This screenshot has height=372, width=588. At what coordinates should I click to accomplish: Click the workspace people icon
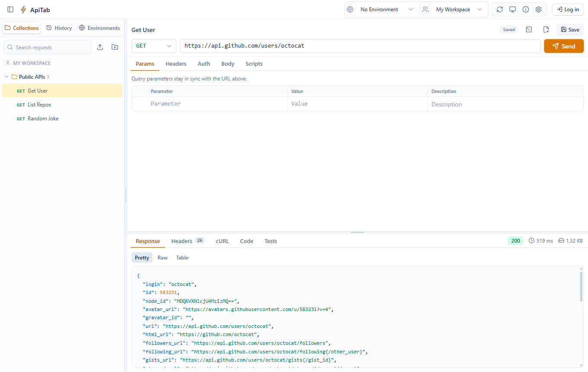pyautogui.click(x=426, y=10)
